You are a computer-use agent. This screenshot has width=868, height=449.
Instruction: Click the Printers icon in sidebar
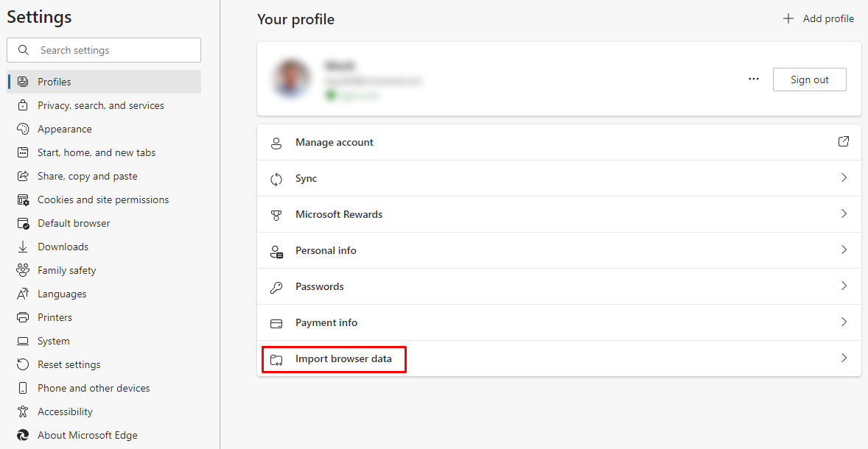pos(23,317)
